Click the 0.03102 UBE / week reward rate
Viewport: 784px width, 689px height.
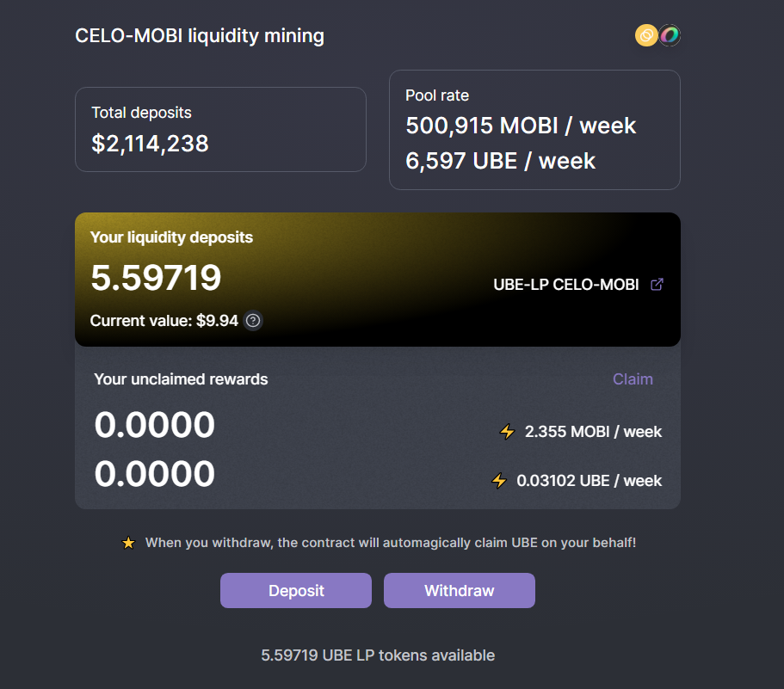click(x=589, y=481)
